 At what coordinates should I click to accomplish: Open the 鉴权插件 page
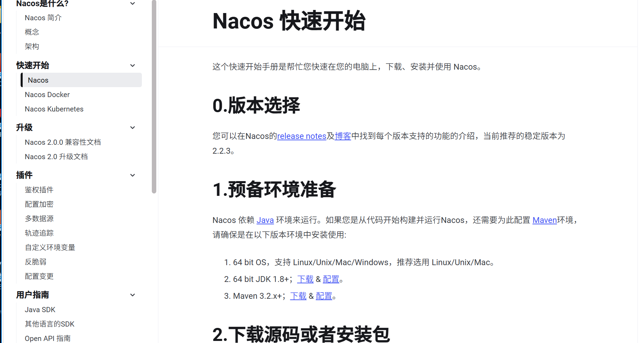click(x=39, y=190)
